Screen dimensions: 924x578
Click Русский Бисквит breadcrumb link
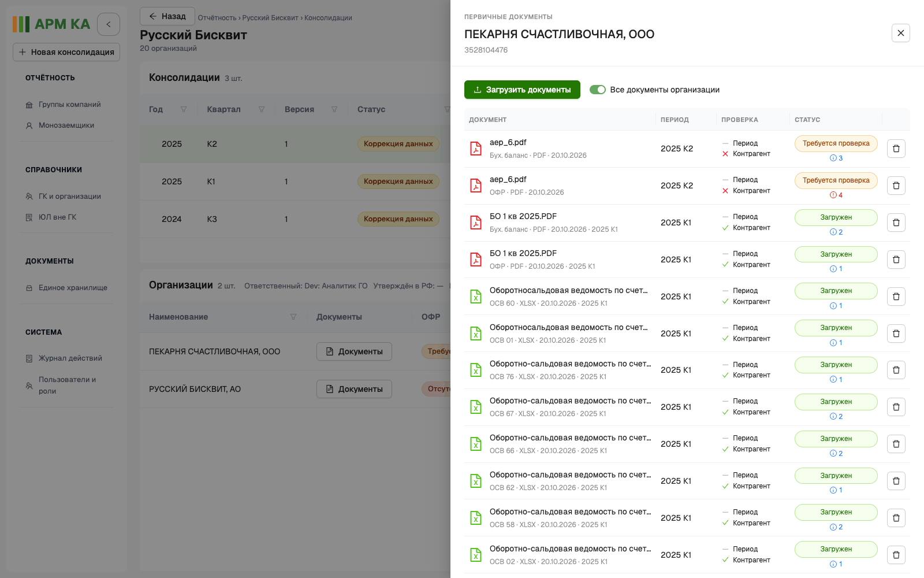pos(270,18)
